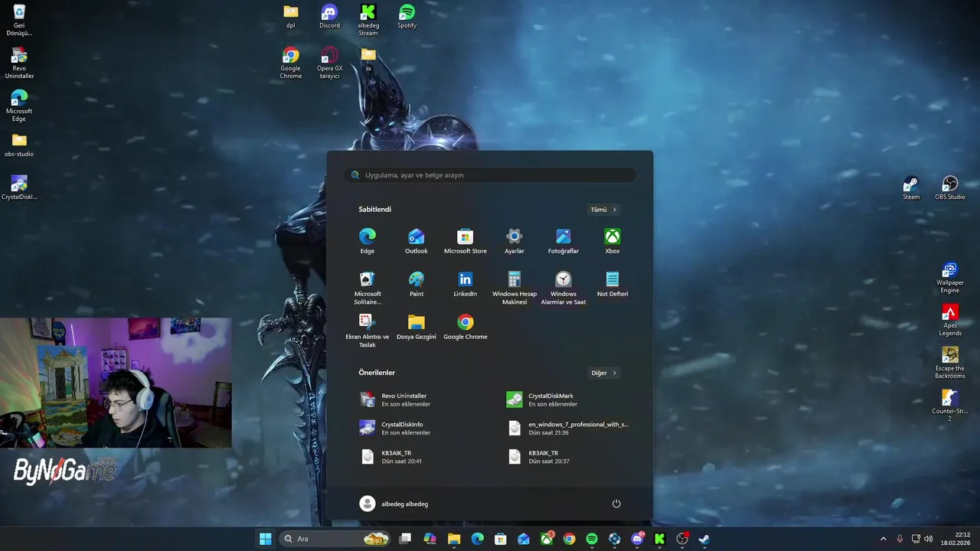Open Xbox taskbar icon with badge
Image resolution: width=980 pixels, height=551 pixels.
[x=547, y=539]
